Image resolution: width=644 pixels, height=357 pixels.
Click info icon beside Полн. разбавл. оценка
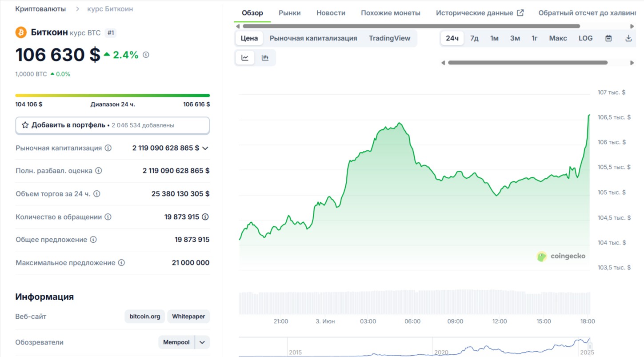coord(99,171)
